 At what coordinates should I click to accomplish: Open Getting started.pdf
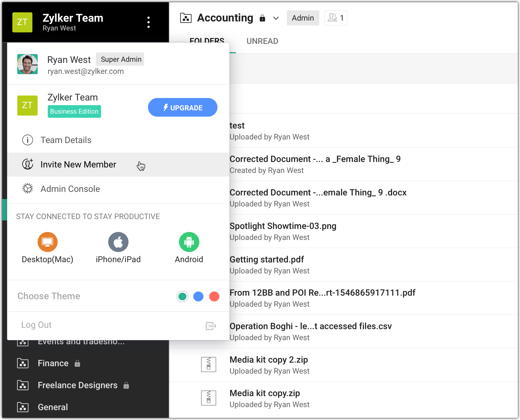(267, 259)
